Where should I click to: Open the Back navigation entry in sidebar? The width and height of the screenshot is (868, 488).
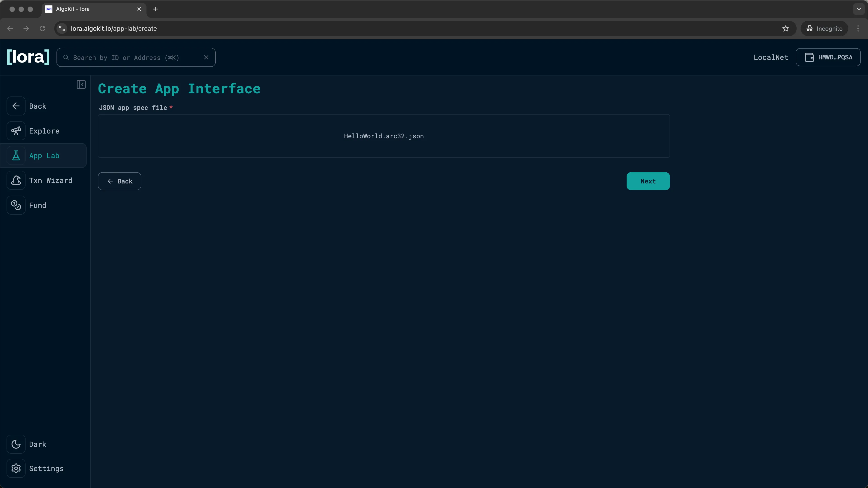coord(16,106)
